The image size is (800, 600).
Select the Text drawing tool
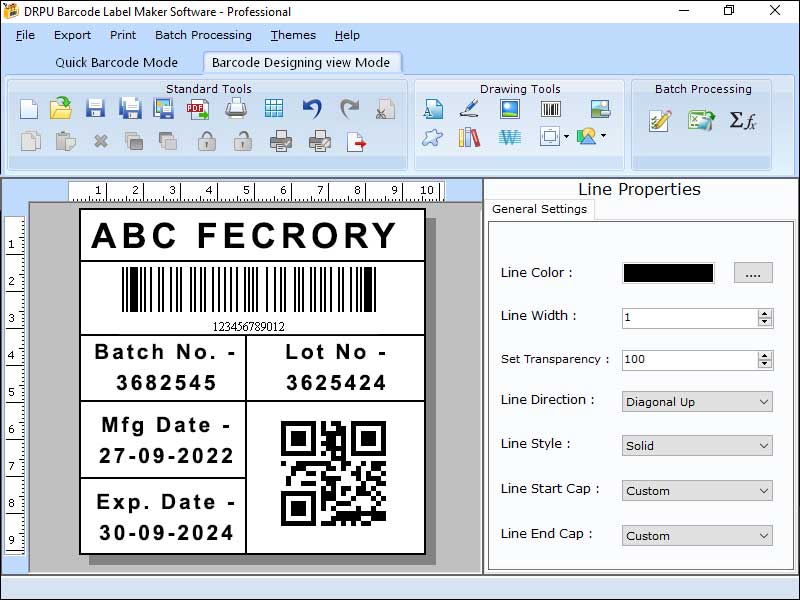[434, 108]
